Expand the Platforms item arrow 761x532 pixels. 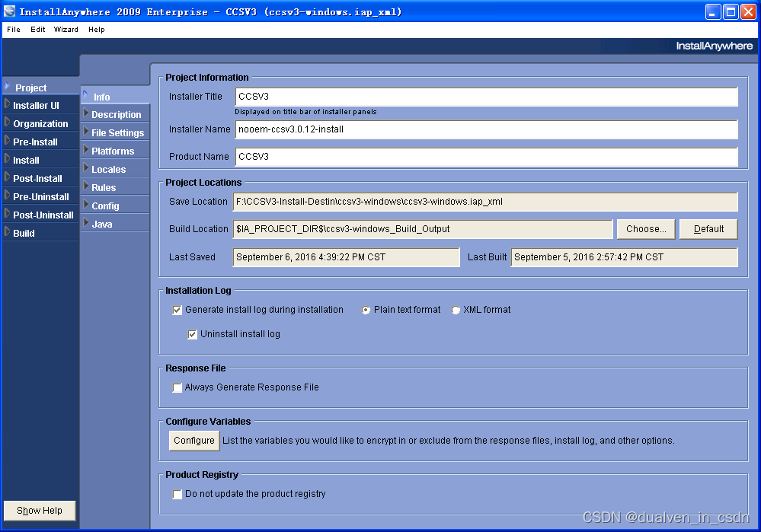pos(88,151)
